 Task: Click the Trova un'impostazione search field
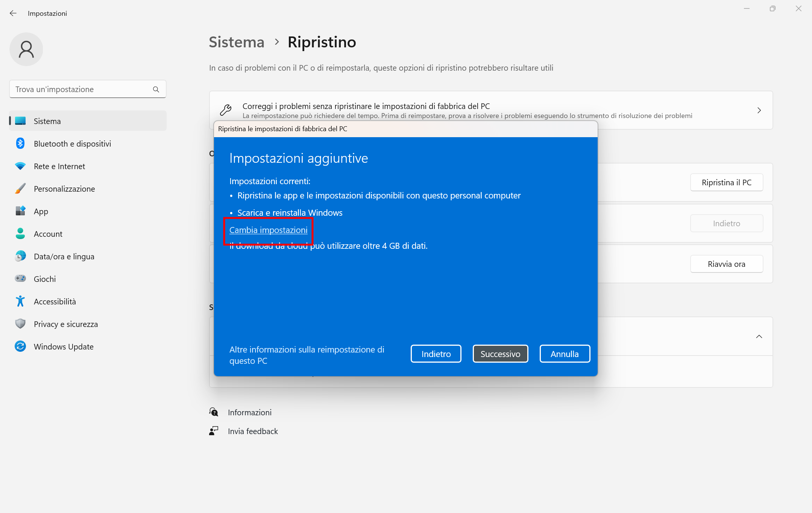click(88, 89)
